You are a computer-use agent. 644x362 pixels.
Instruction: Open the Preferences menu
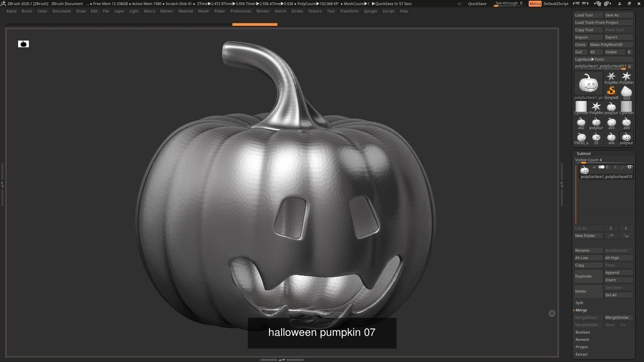tap(240, 11)
